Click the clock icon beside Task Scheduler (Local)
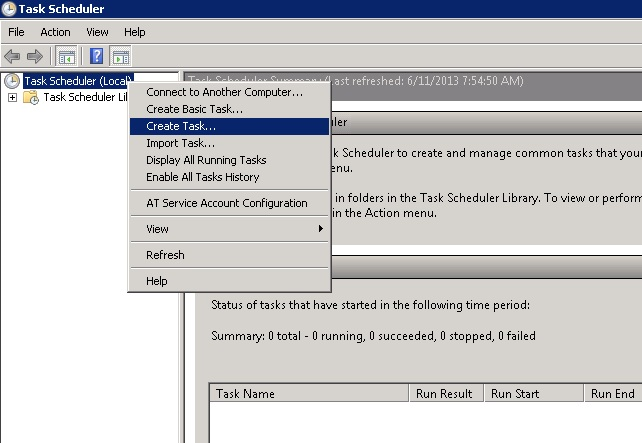 (x=12, y=81)
